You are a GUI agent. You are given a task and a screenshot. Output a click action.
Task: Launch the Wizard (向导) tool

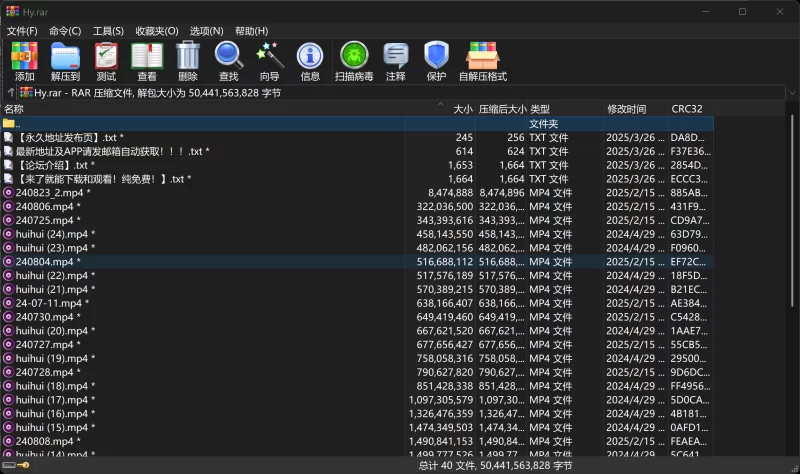click(x=270, y=61)
